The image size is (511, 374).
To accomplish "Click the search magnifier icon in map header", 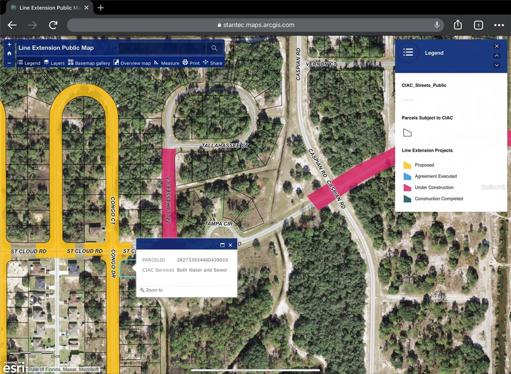I will click(x=214, y=48).
